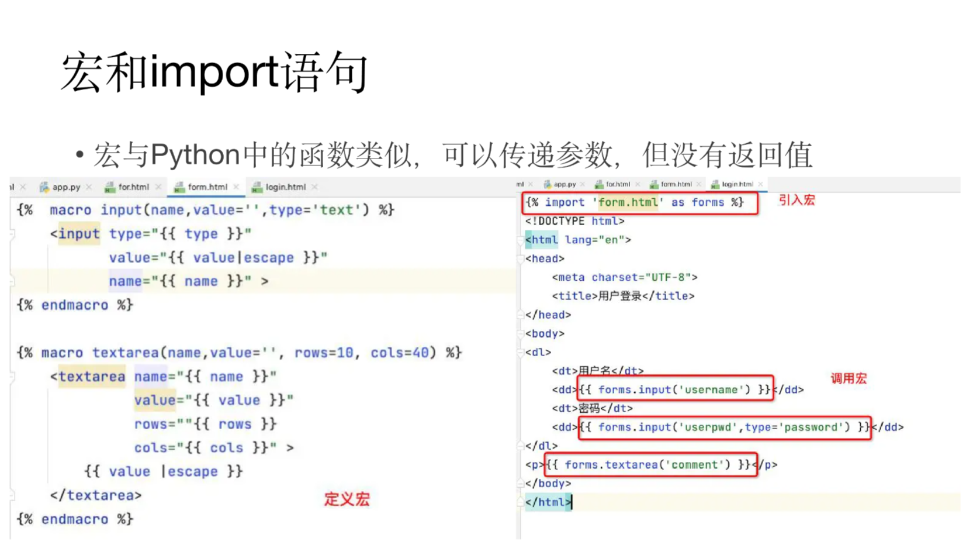The height and width of the screenshot is (545, 980).
Task: Close app.py tab in left editor
Action: (x=89, y=187)
